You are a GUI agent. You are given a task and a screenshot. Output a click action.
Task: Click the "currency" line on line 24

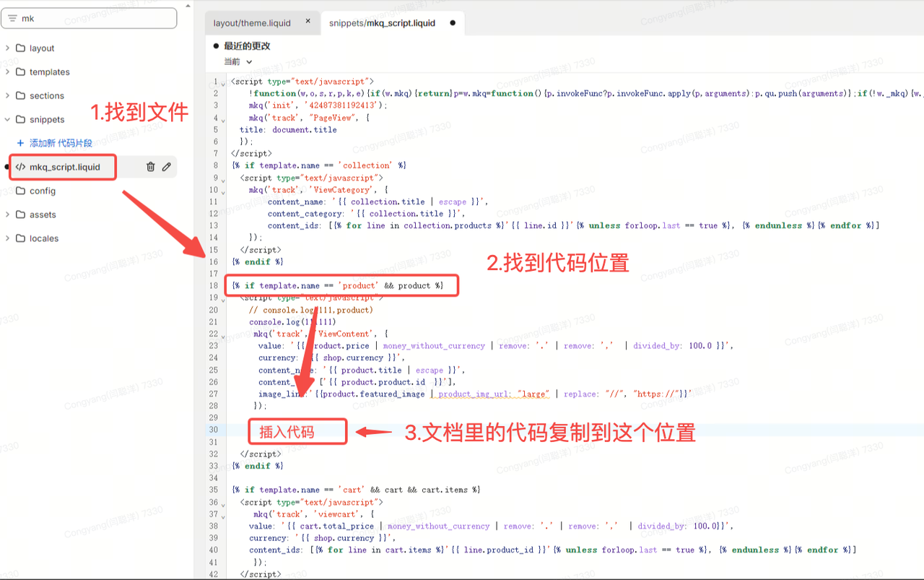[332, 358]
